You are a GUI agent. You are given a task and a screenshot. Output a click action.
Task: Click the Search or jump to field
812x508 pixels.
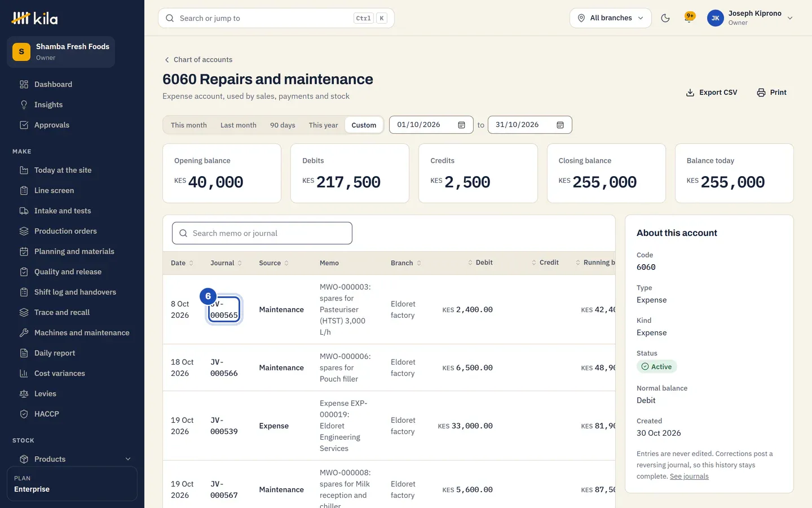[276, 18]
